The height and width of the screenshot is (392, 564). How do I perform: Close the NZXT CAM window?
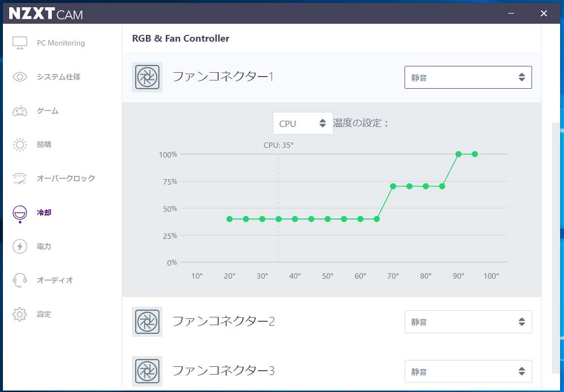pyautogui.click(x=544, y=14)
